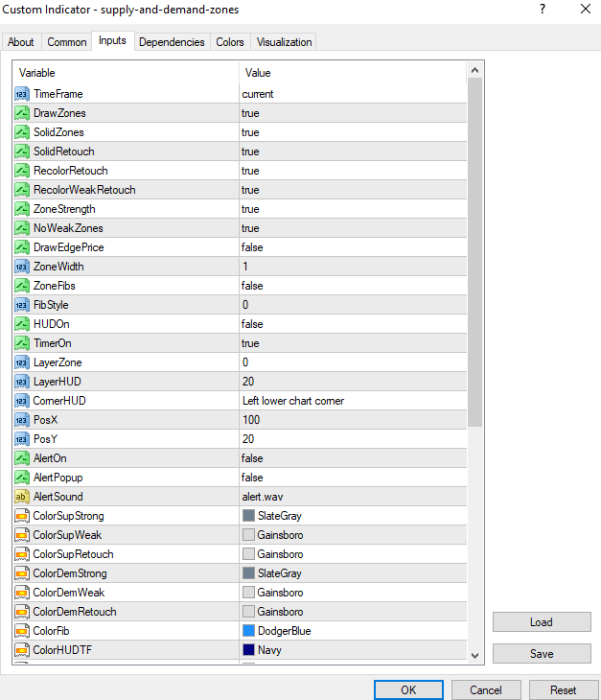
Task: Click the Gainsboro swatch for ColorSupWeak
Action: point(248,535)
